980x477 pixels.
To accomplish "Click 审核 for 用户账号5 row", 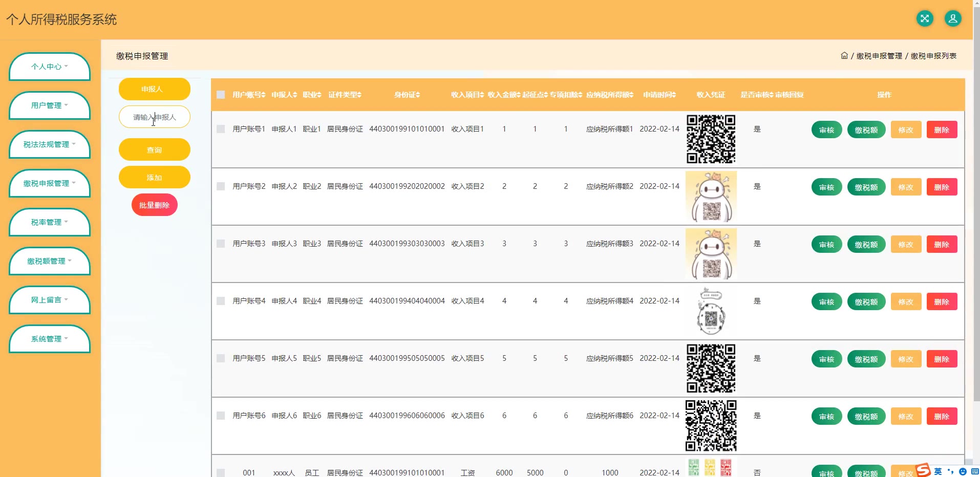I will point(827,359).
